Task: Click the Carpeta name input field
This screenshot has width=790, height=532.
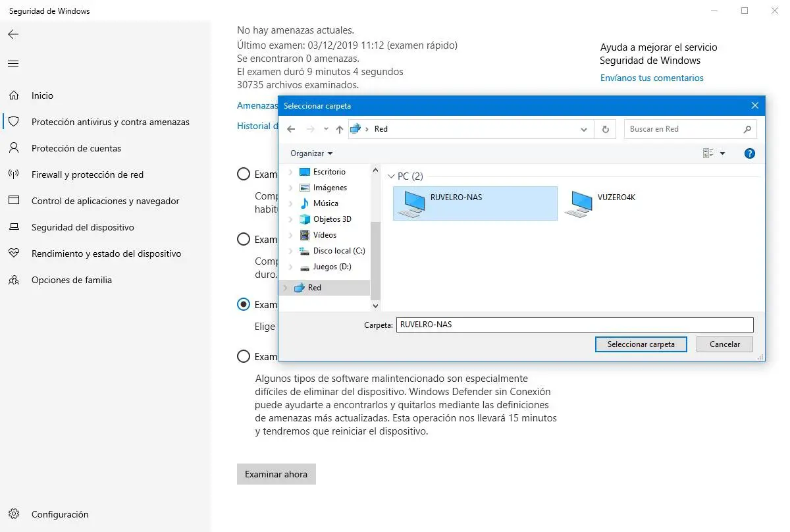Action: pyautogui.click(x=575, y=325)
